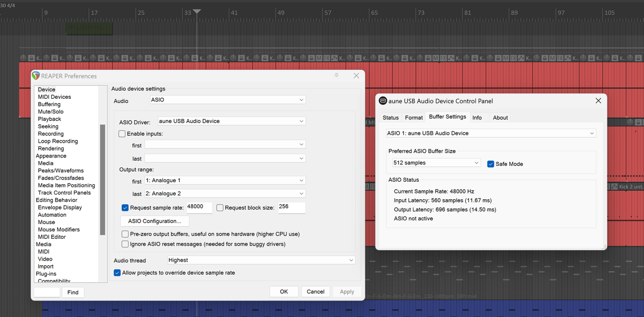This screenshot has height=317, width=644.
Task: Uncheck 'Request sample rate' checkbox
Action: coord(125,208)
